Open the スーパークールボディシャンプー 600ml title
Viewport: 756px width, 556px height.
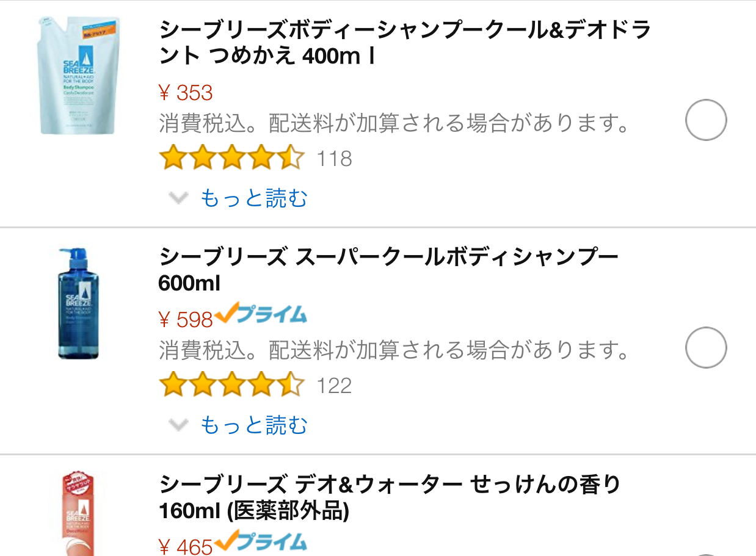[x=388, y=269]
